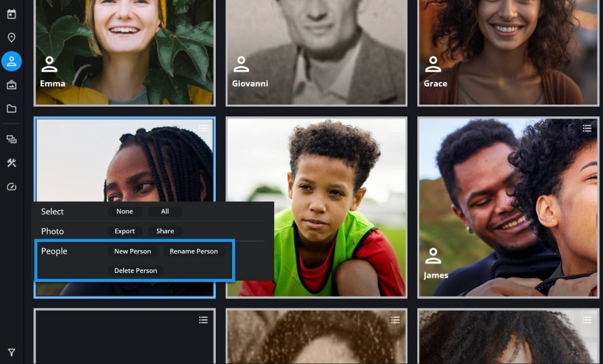The width and height of the screenshot is (603, 364).
Task: Click Share in the Photo row
Action: [165, 231]
